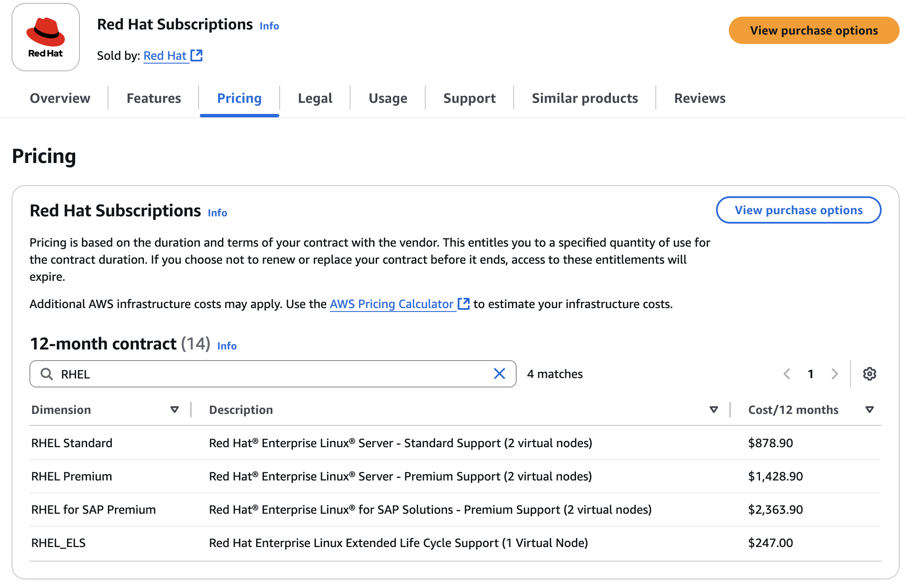Open the Red Hat seller link

click(x=165, y=55)
